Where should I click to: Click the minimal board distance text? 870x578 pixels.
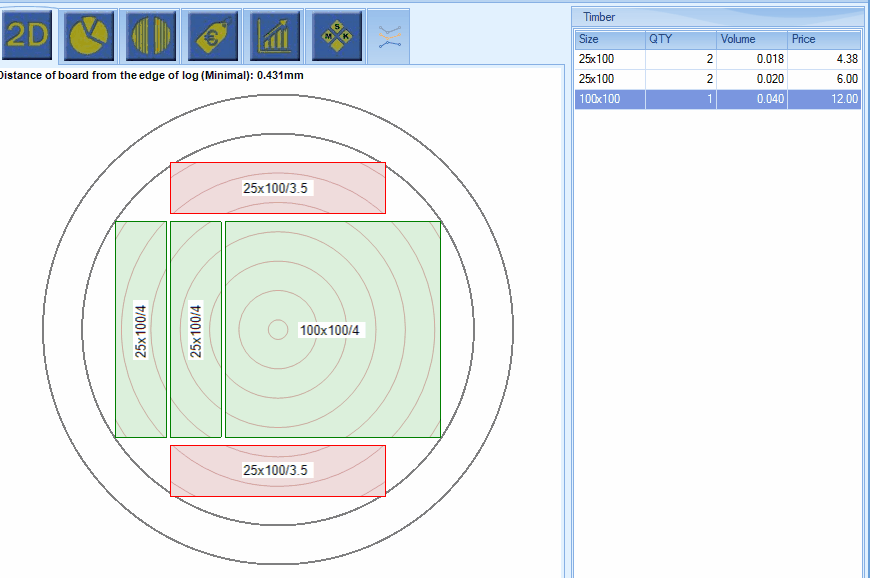point(151,75)
